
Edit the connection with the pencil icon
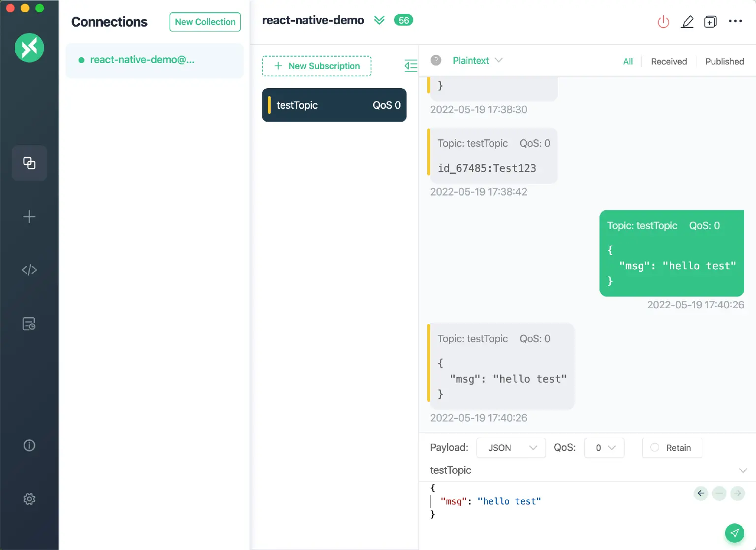(x=687, y=22)
